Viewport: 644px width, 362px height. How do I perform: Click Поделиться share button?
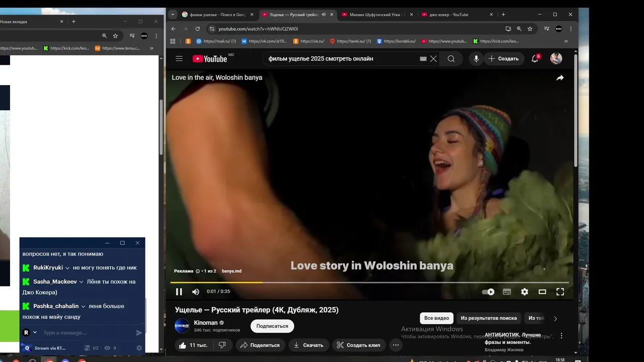pos(260,345)
